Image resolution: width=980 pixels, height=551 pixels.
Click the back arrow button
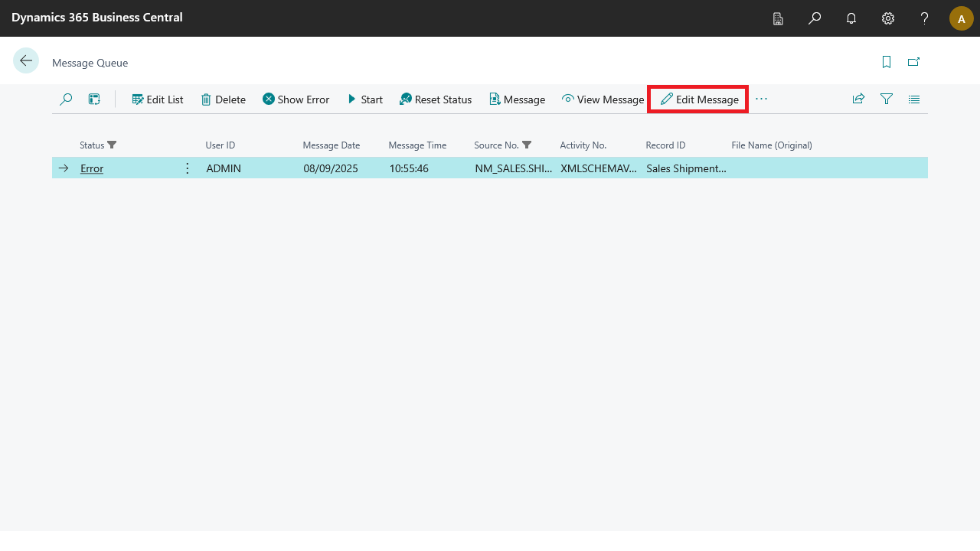(x=26, y=61)
